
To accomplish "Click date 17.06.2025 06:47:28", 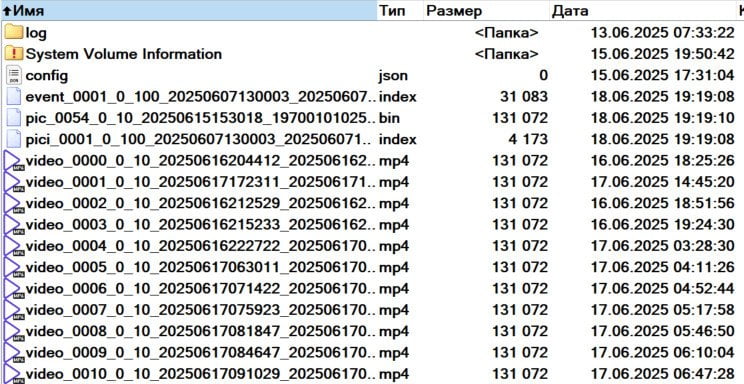I will point(662,375).
